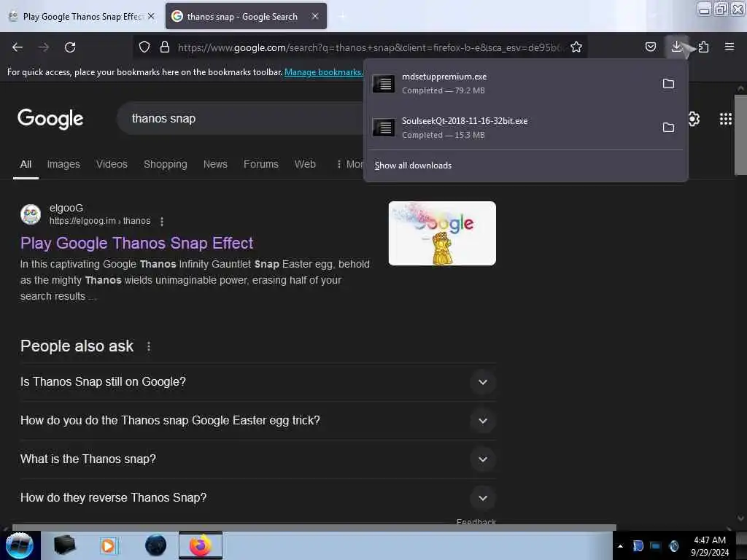747x560 pixels.
Task: Click the site security padlock icon
Action: point(165,47)
